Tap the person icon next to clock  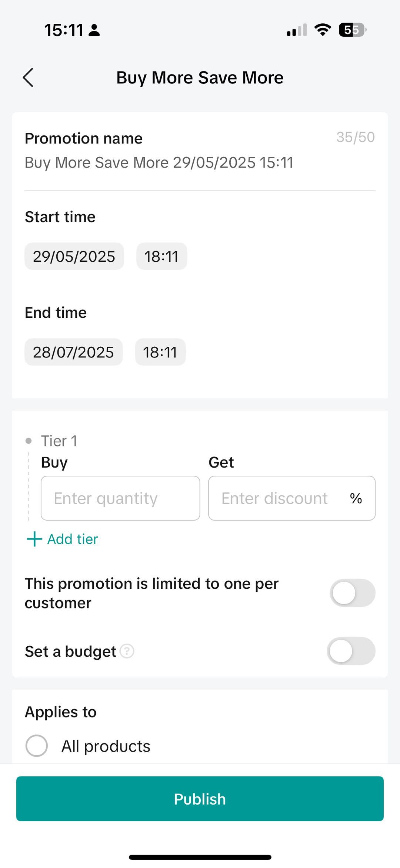pyautogui.click(x=94, y=30)
